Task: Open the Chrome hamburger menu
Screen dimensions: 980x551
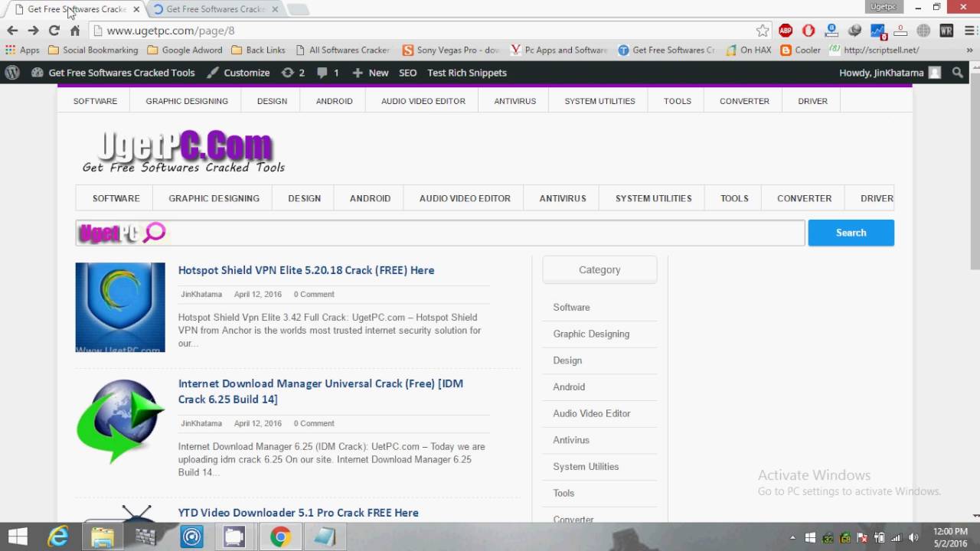Action: (x=968, y=31)
